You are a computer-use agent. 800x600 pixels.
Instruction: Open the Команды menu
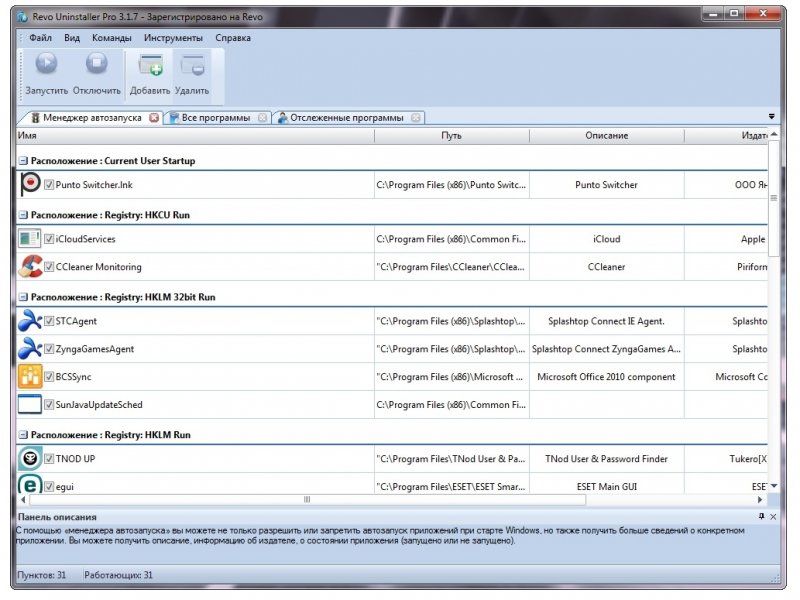tap(112, 38)
